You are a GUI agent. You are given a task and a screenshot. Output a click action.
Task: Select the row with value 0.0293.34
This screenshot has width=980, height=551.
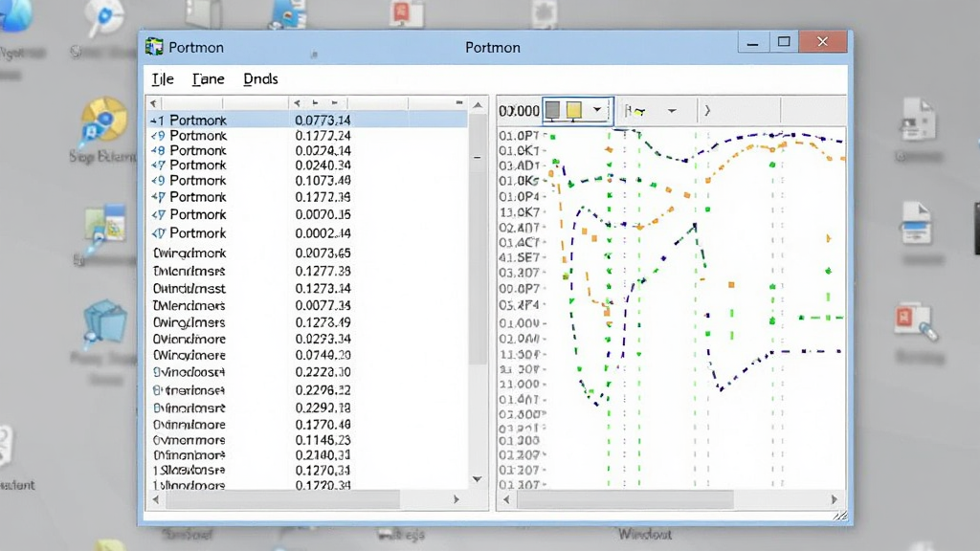pos(308,339)
